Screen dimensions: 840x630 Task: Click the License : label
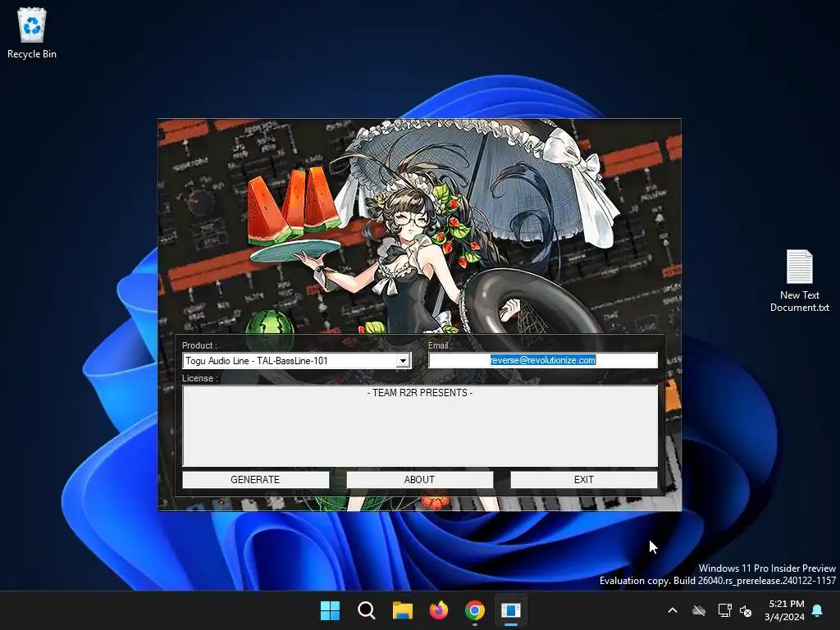(x=200, y=378)
